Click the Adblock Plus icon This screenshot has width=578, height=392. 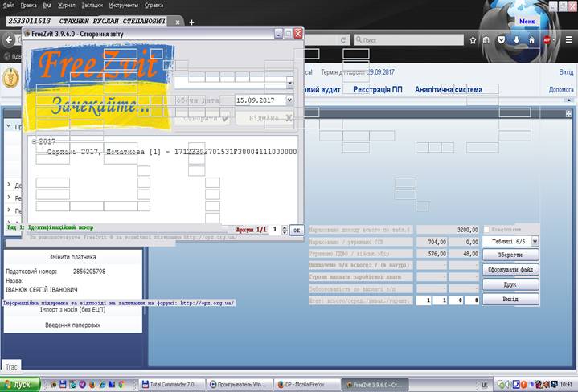547,39
